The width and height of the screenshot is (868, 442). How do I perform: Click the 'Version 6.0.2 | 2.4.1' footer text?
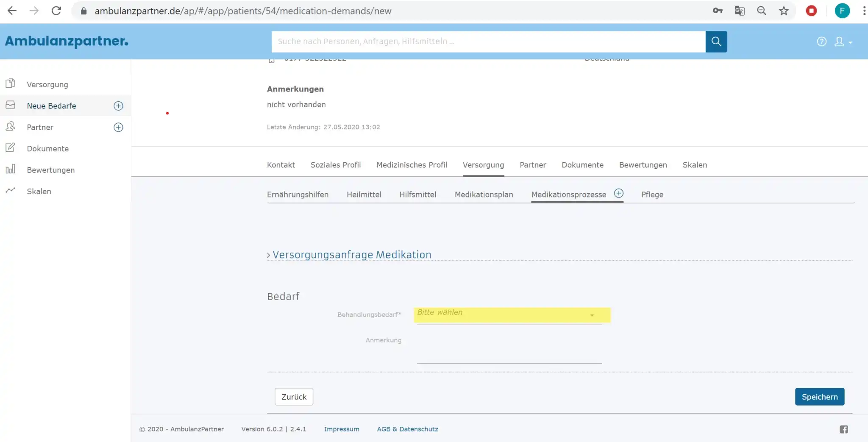pyautogui.click(x=273, y=429)
